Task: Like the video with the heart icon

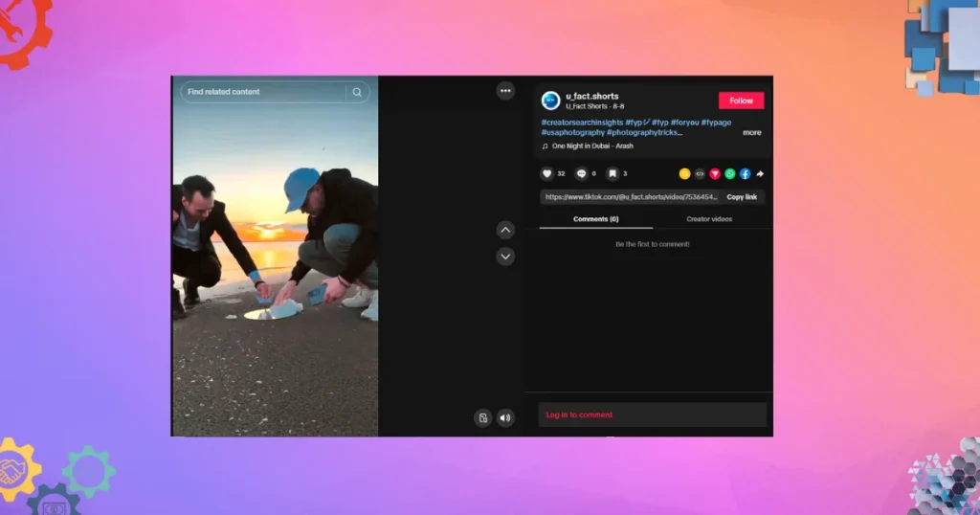Action: [547, 173]
